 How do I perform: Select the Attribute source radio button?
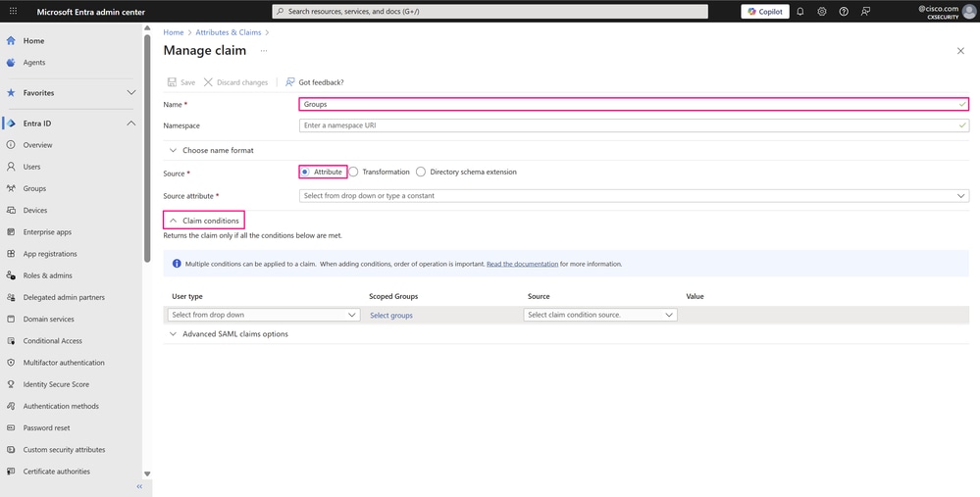pyautogui.click(x=305, y=172)
